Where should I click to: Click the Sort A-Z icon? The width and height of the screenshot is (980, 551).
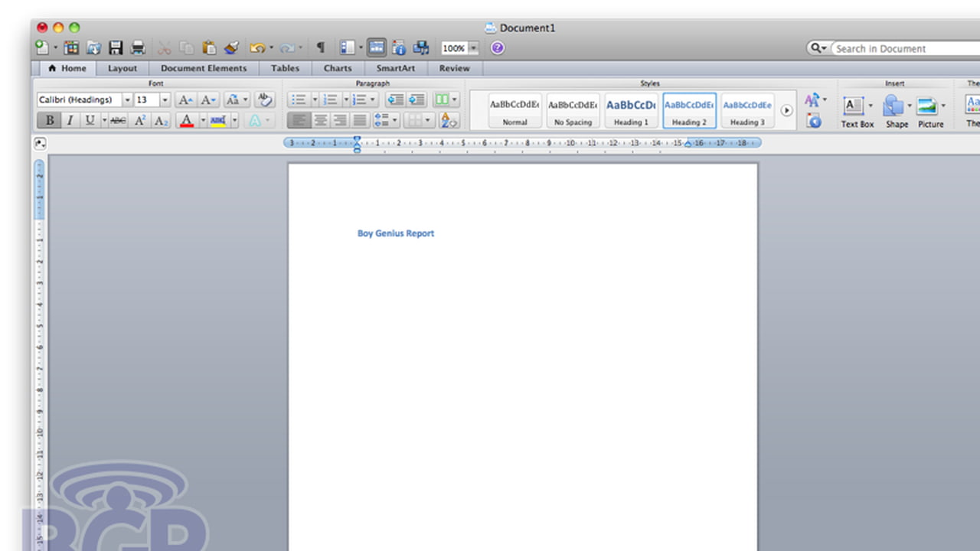coord(449,120)
